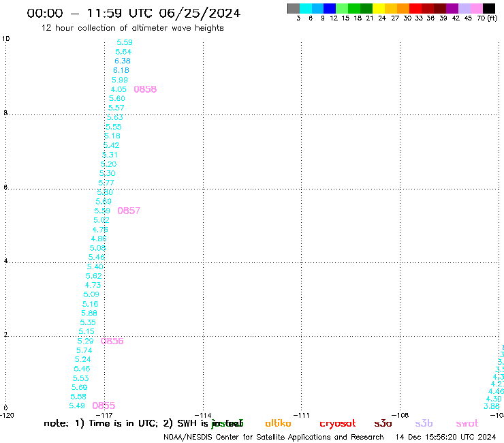
Task: Click the '5.59' value beside 0857
Action: click(102, 211)
